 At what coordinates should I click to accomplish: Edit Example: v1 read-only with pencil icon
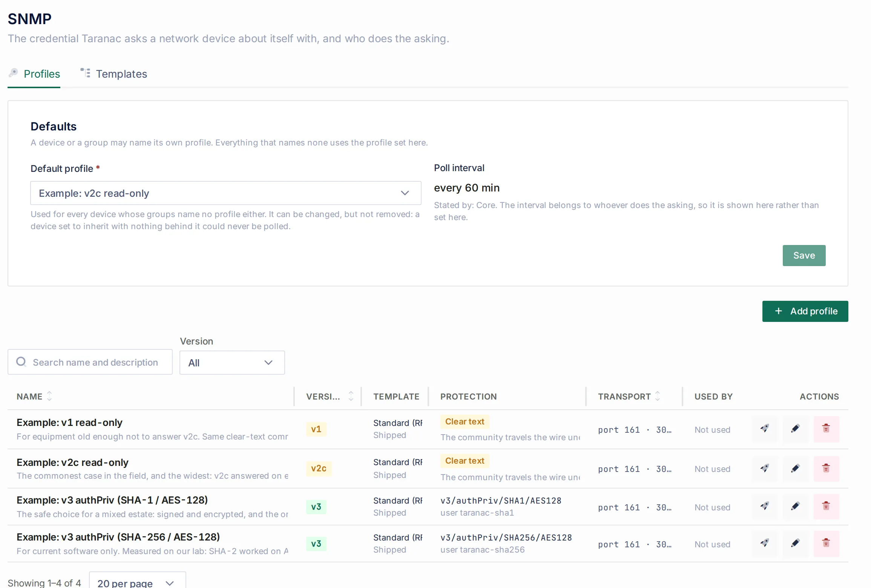796,429
